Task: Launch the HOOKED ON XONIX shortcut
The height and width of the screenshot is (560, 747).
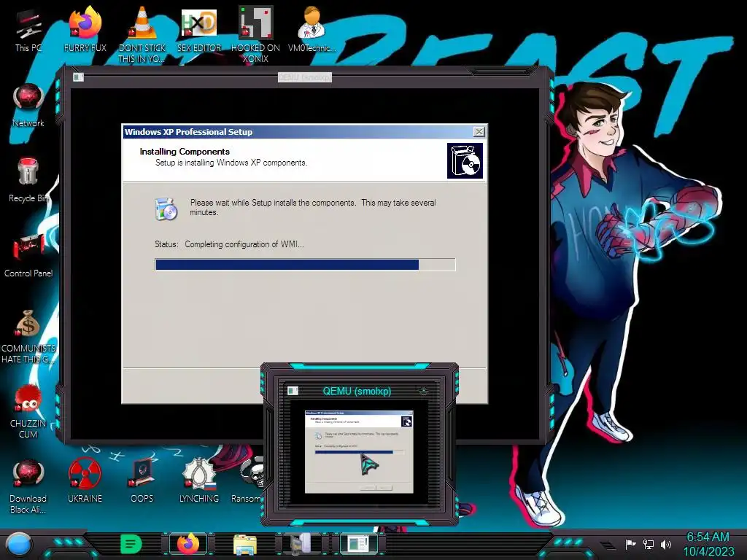Action: (255, 34)
